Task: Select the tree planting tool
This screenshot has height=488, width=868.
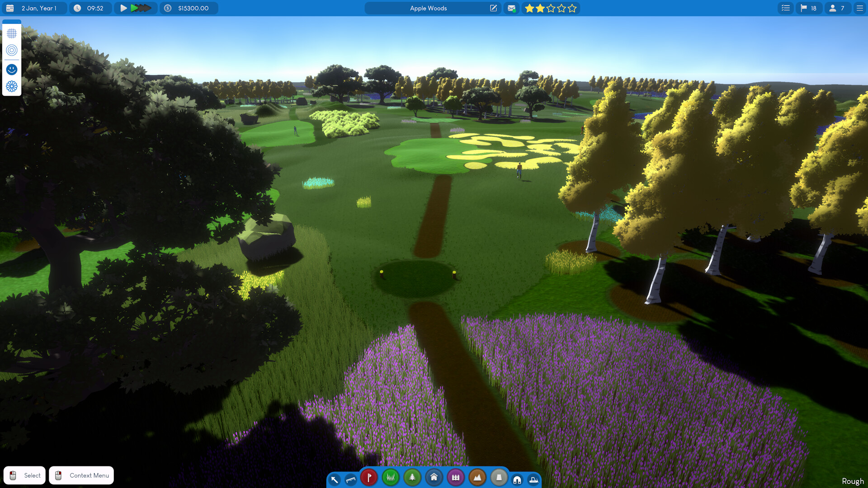Action: click(x=412, y=478)
